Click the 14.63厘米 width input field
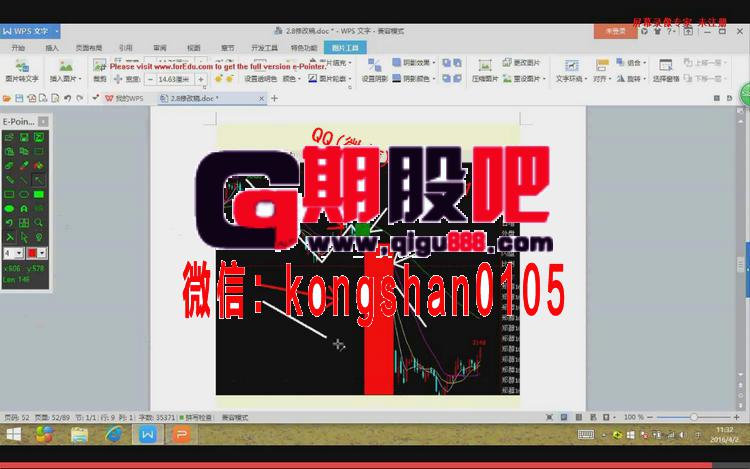 (175, 79)
